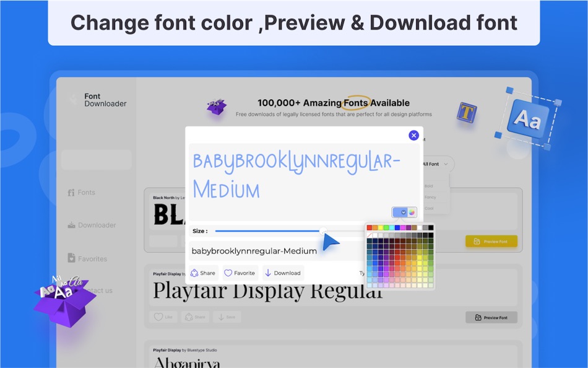Image resolution: width=588 pixels, height=368 pixels.
Task: Add font to favorites with Favorite button
Action: [x=240, y=273]
